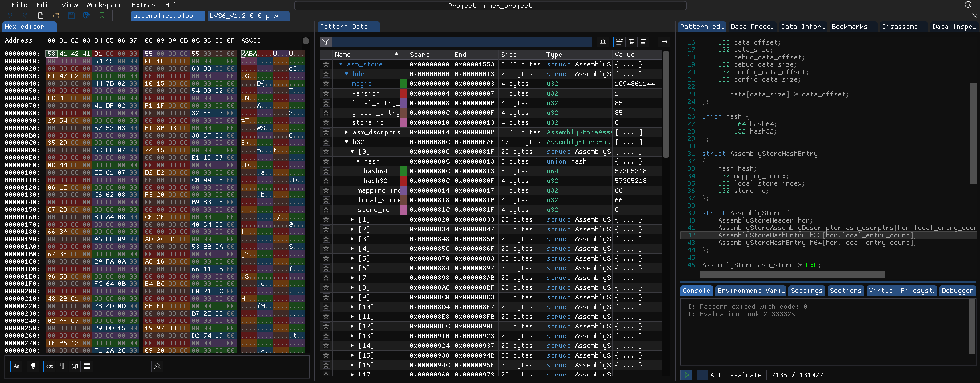980x383 pixels.
Task: Click the open-book icon in the hex footer
Action: click(x=75, y=366)
